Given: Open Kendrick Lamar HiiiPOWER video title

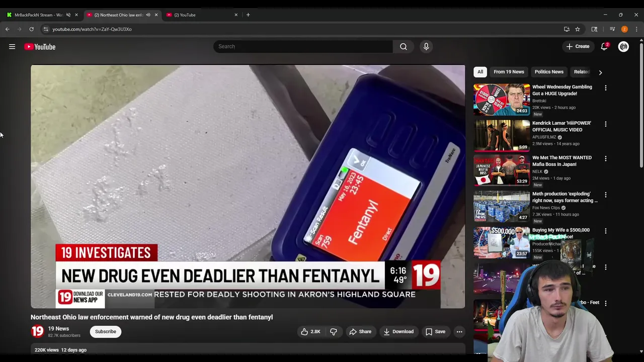Looking at the screenshot, I should tap(561, 126).
